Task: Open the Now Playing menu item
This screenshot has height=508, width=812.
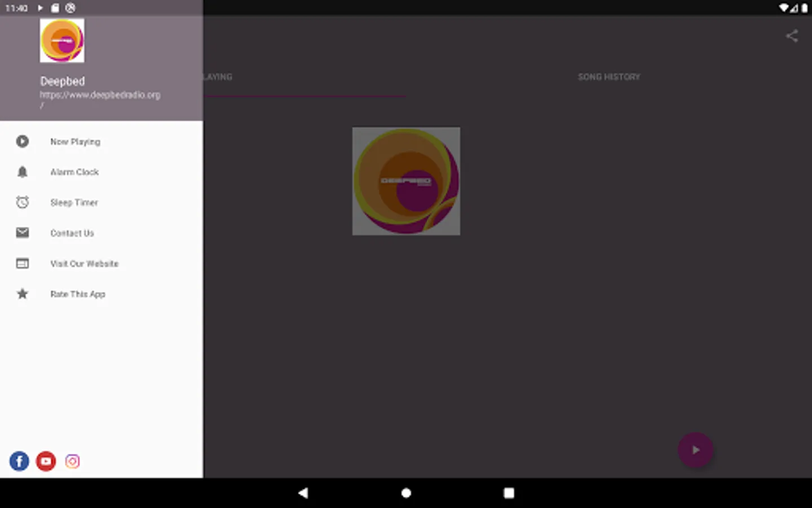Action: [101, 142]
